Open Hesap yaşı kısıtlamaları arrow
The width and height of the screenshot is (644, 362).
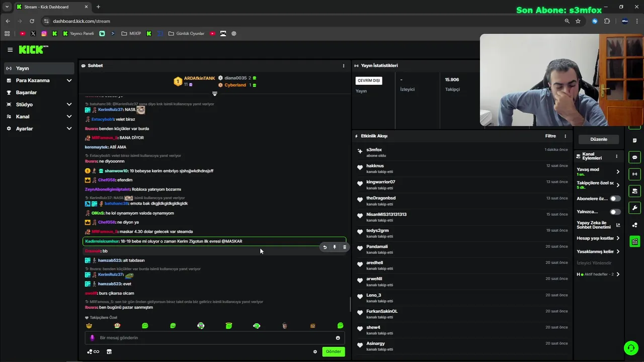click(x=618, y=238)
